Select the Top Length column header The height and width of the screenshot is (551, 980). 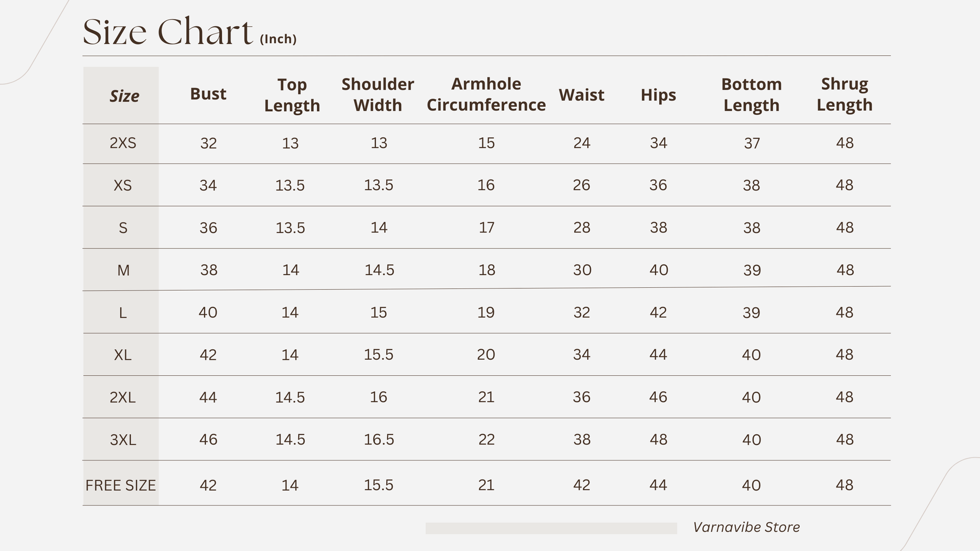(292, 95)
